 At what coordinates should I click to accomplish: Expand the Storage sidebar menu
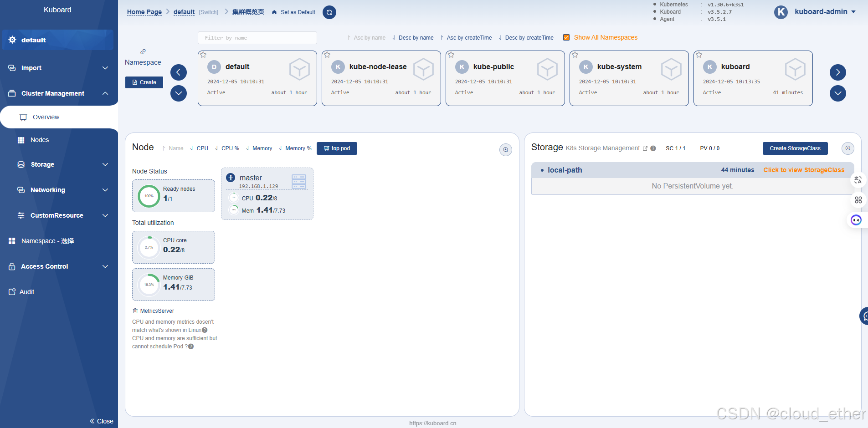pos(59,164)
